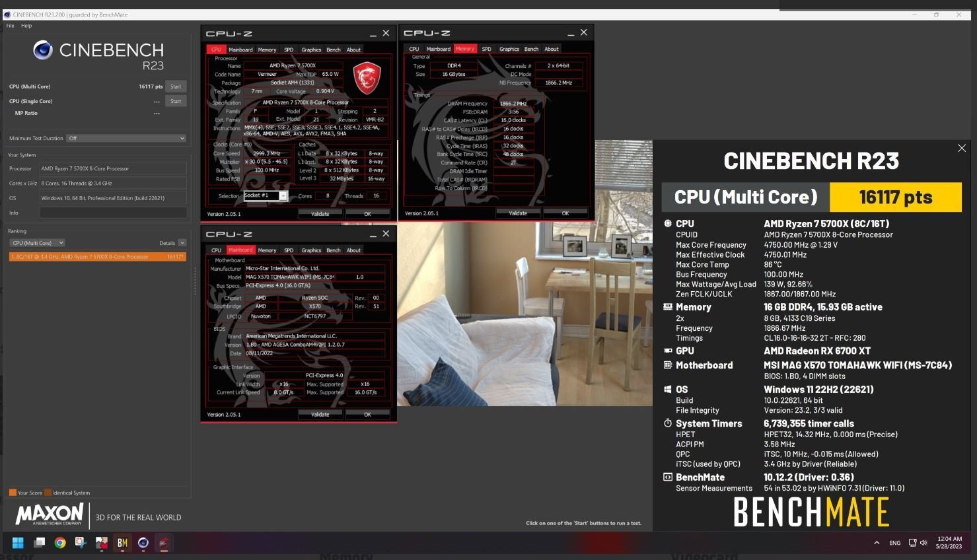The height and width of the screenshot is (560, 977).
Task: Click the AMD Radeon RX 6700 XT text
Action: 817,351
